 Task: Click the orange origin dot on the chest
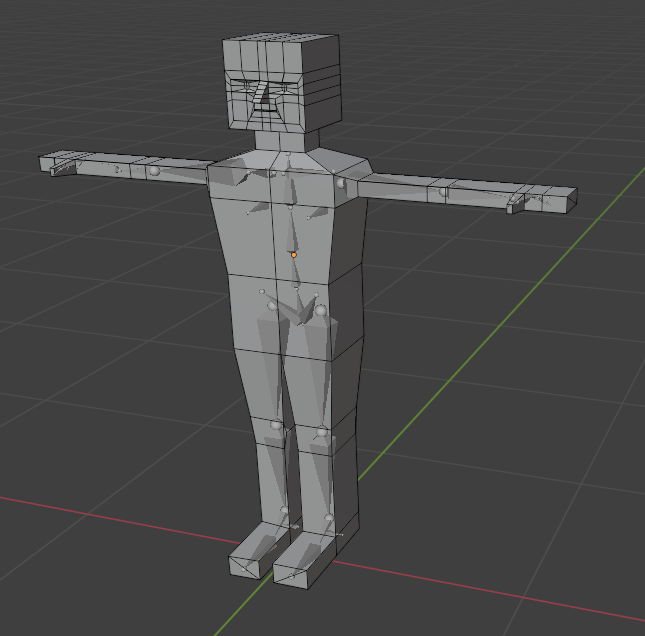click(294, 255)
